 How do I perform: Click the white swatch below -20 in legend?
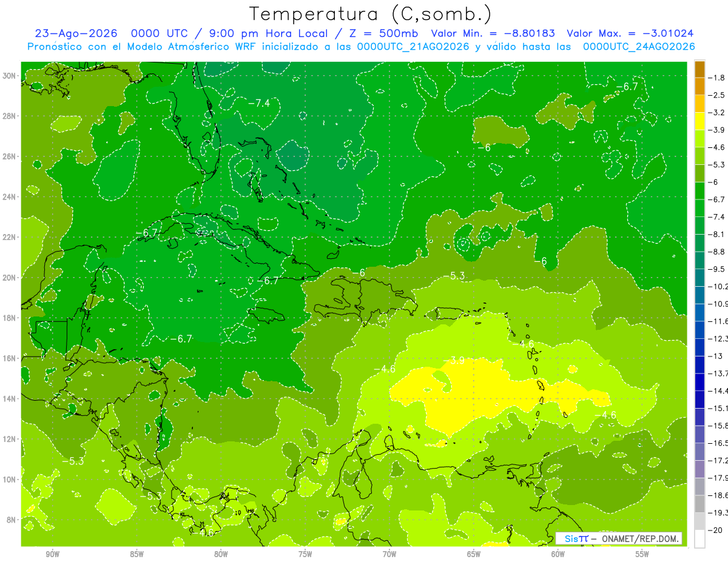[699, 538]
